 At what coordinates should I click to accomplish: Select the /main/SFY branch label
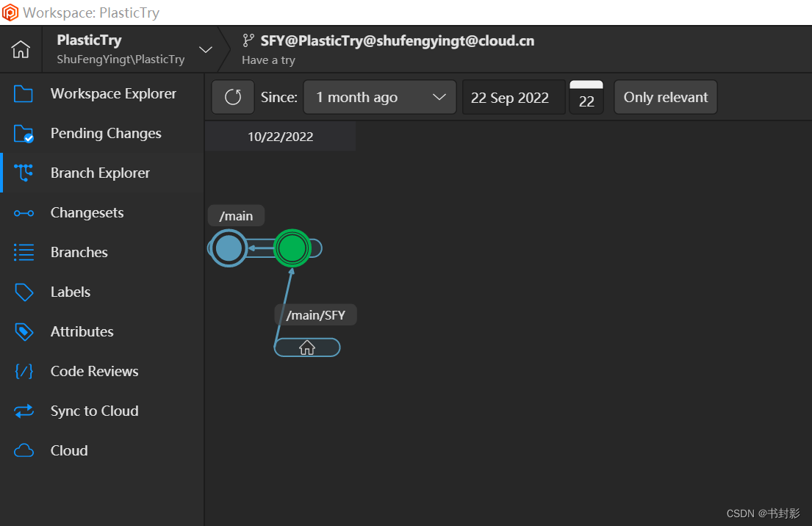click(x=315, y=315)
